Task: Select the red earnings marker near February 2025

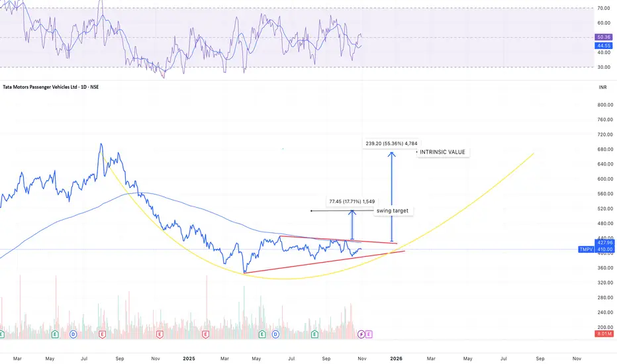Action: [205, 334]
